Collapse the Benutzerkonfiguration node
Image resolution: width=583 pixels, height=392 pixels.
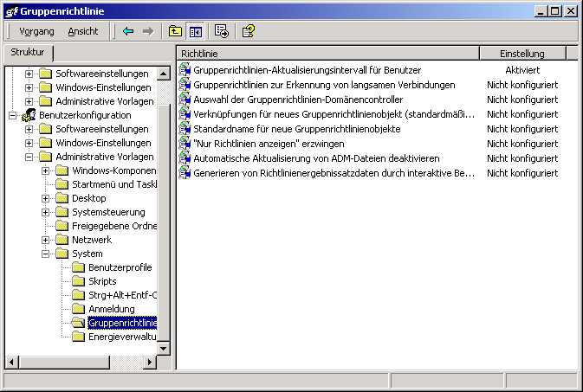pyautogui.click(x=12, y=116)
